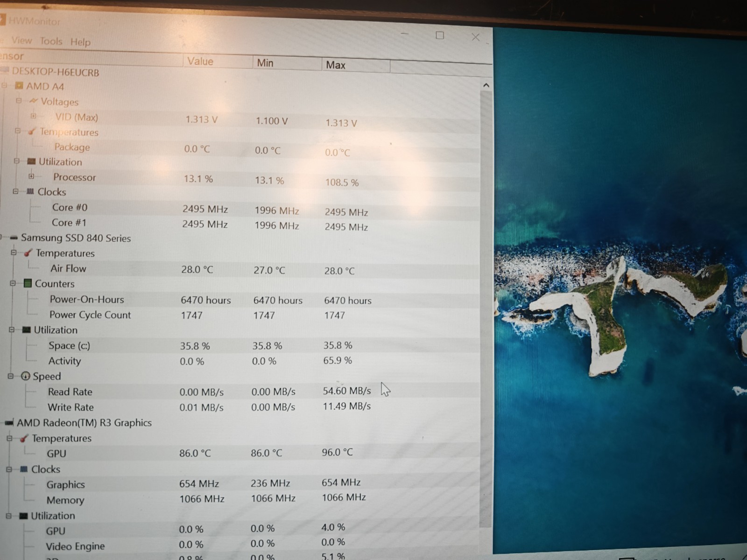Screen dimensions: 747x560
Task: Click the AMD A4 CPU chip icon
Action: coord(19,86)
